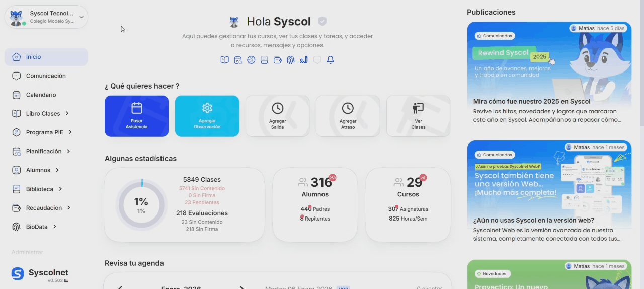Image resolution: width=644 pixels, height=289 pixels.
Task: Open the green Novedades publication card
Action: 549,274
